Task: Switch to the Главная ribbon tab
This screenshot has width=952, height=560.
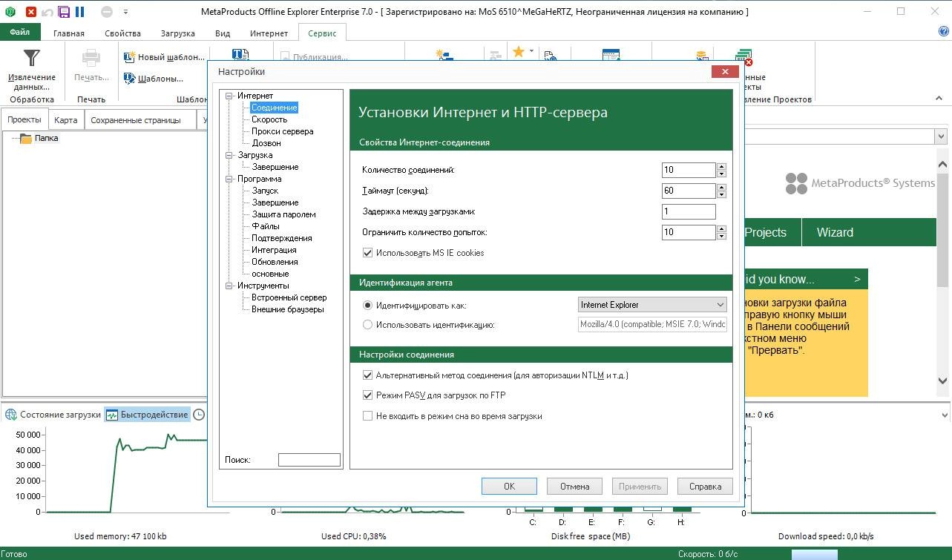Action: (69, 33)
